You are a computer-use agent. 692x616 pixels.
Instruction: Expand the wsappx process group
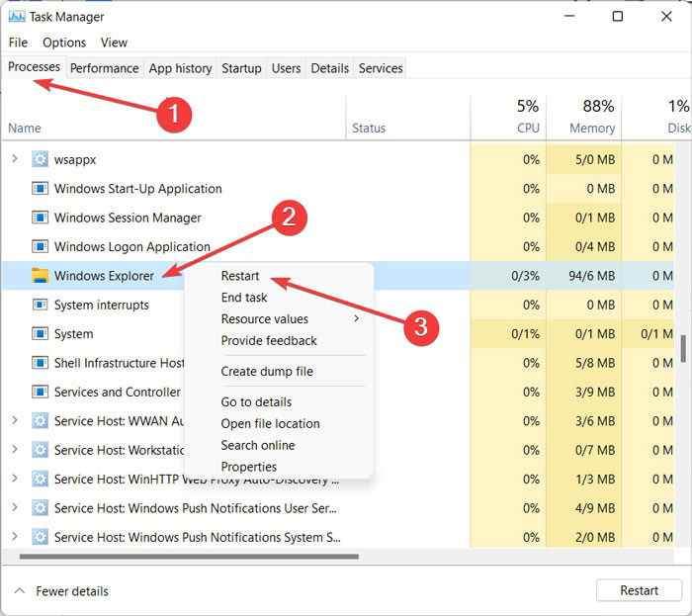point(15,159)
